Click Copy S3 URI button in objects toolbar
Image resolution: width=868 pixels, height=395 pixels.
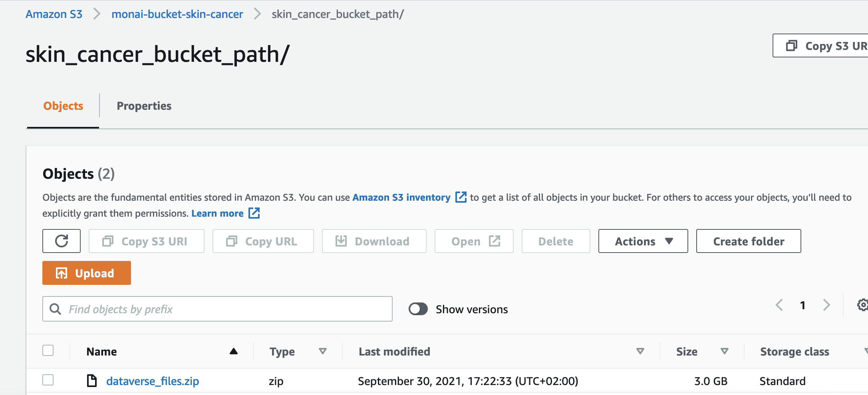147,241
